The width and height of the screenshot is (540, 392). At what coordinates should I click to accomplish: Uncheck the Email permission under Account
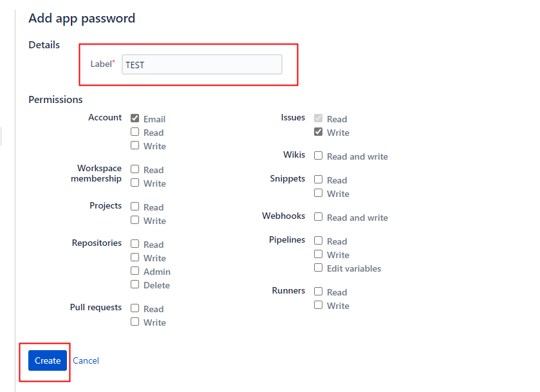point(135,118)
